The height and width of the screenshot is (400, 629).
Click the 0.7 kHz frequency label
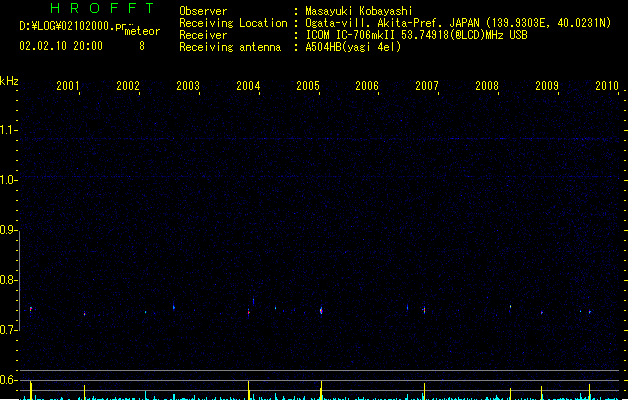pyautogui.click(x=8, y=330)
